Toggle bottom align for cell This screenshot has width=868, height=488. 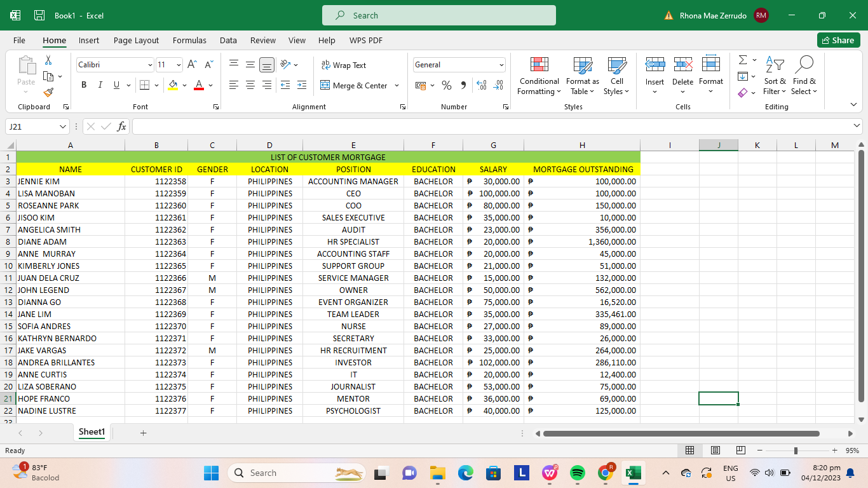(267, 64)
